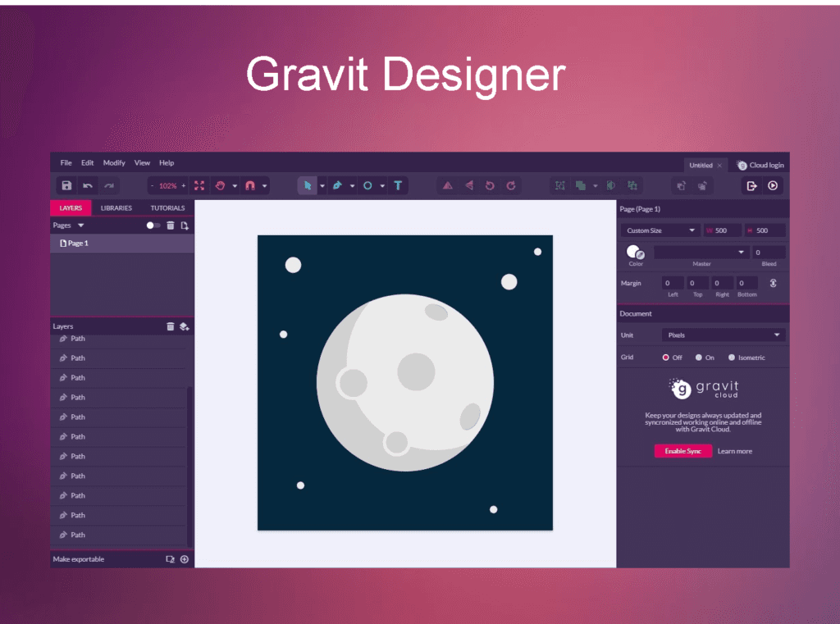This screenshot has width=840, height=624.
Task: Delete page with Pages trash icon
Action: coord(171,225)
